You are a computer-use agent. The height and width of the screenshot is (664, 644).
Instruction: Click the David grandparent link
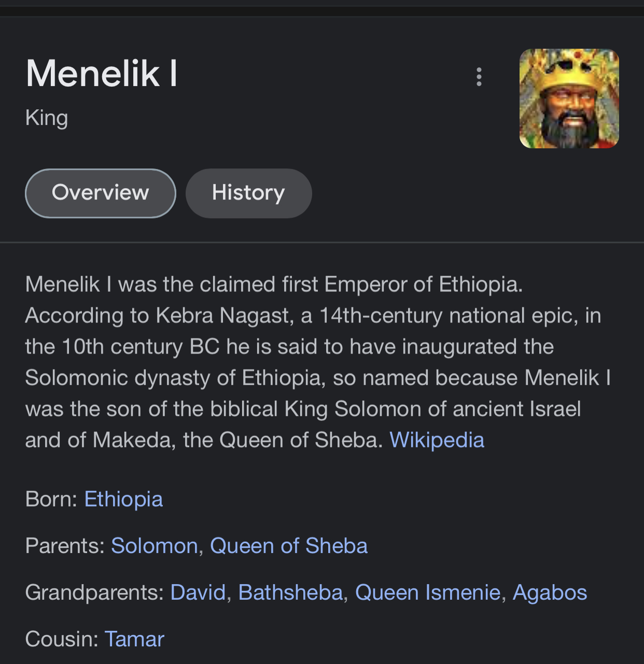tap(198, 592)
